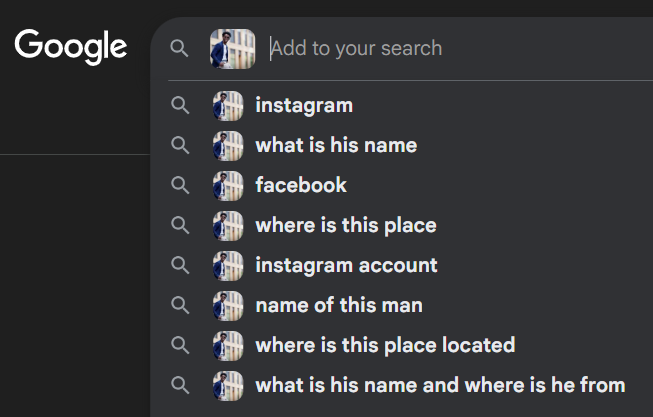Select the "facebook" suggestion
Viewport: 653px width, 417px height.
click(x=301, y=185)
